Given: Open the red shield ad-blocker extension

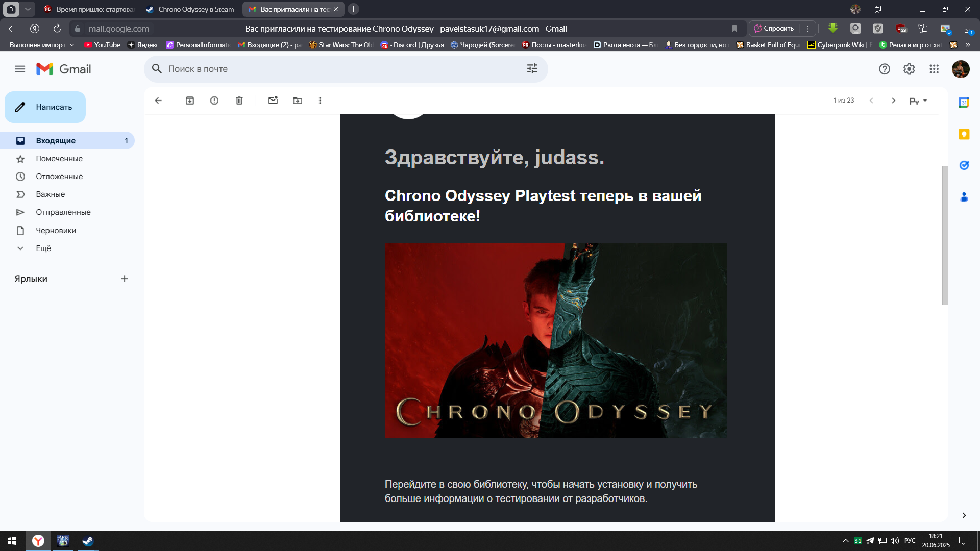Looking at the screenshot, I should point(901,29).
